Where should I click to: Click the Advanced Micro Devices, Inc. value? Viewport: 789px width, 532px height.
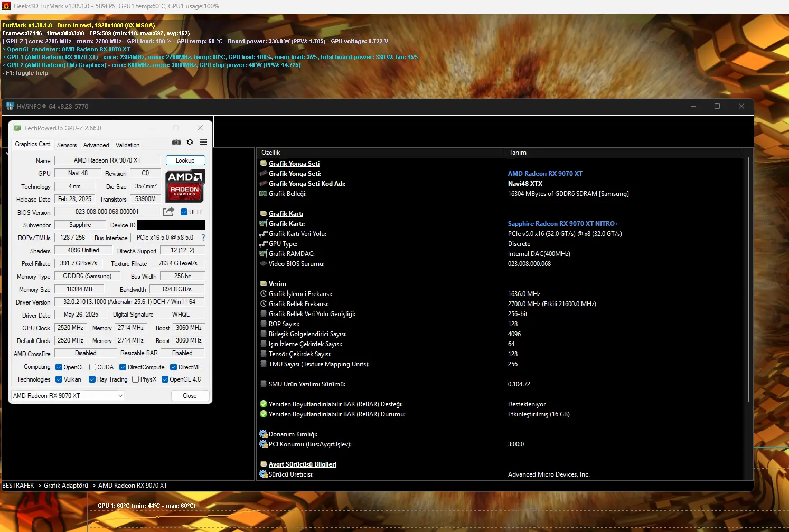point(549,474)
